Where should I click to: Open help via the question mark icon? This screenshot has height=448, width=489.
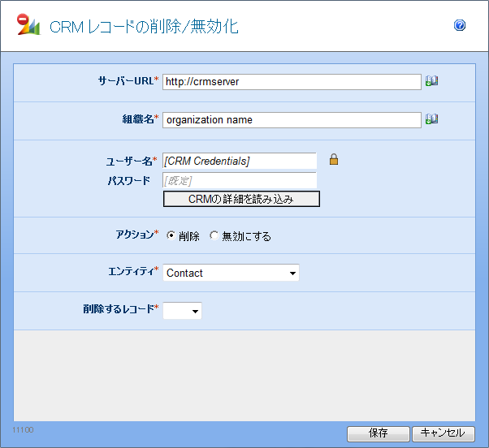coord(460,26)
